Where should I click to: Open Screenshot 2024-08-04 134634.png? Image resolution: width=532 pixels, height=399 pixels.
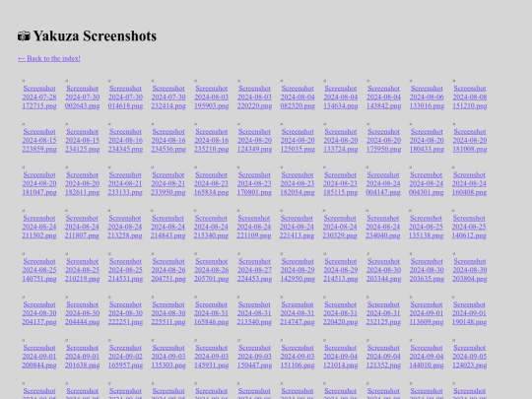pyautogui.click(x=341, y=97)
